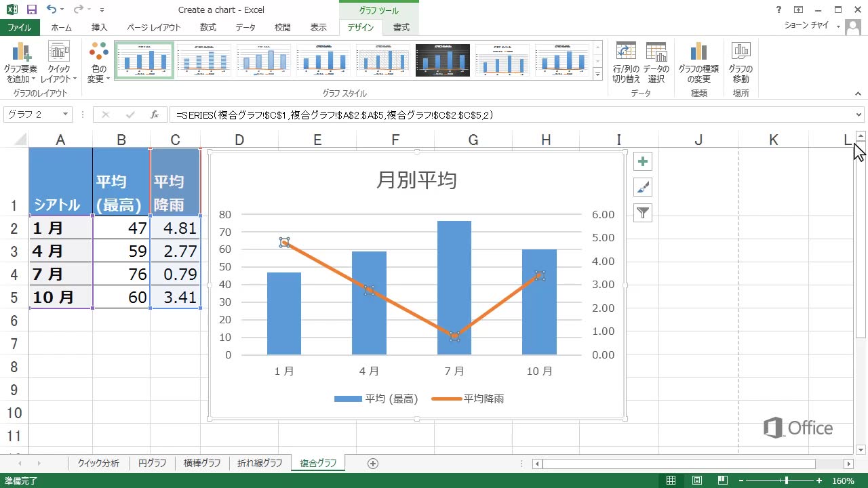Viewport: 868px width, 488px height.
Task: Click the 平均 (最高) legend entry
Action: (376, 399)
